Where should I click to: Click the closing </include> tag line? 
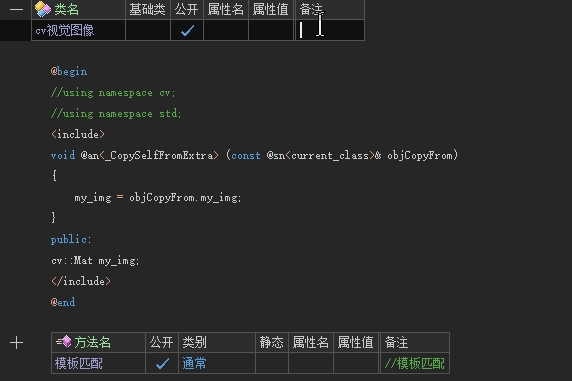pos(81,281)
